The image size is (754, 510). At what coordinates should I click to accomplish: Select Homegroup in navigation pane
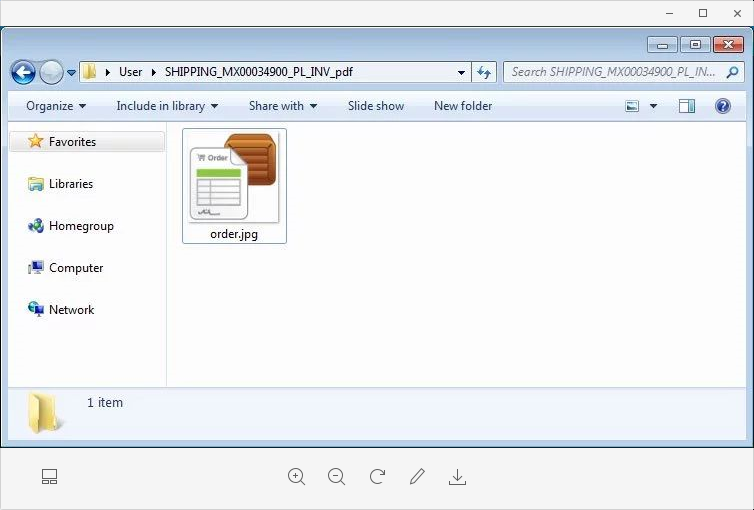[81, 226]
